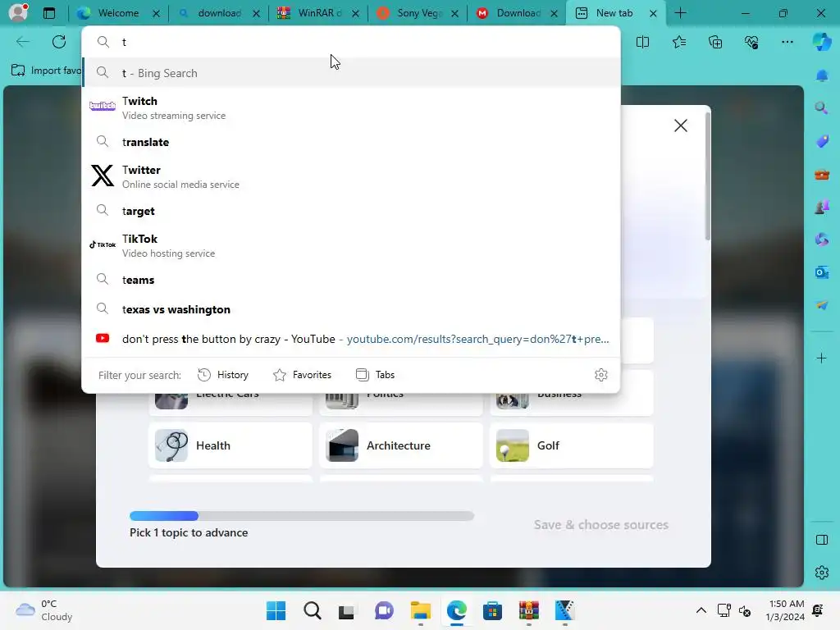Select the TikTok suggestion
This screenshot has width=840, height=630.
tap(351, 245)
